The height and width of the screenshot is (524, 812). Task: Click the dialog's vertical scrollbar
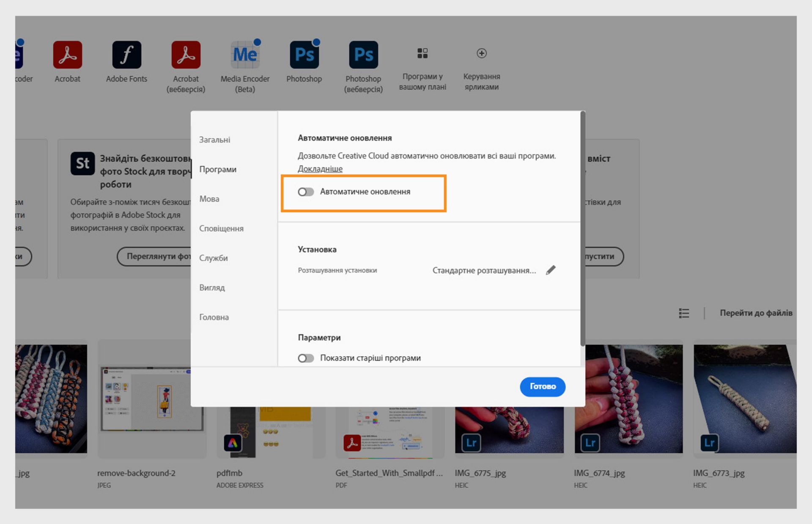pyautogui.click(x=583, y=228)
